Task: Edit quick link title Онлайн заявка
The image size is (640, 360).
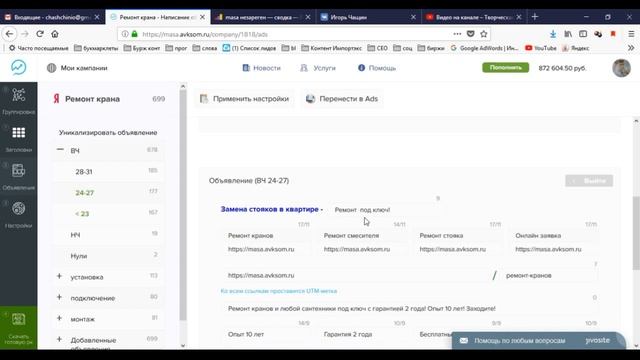Action: 553,236
